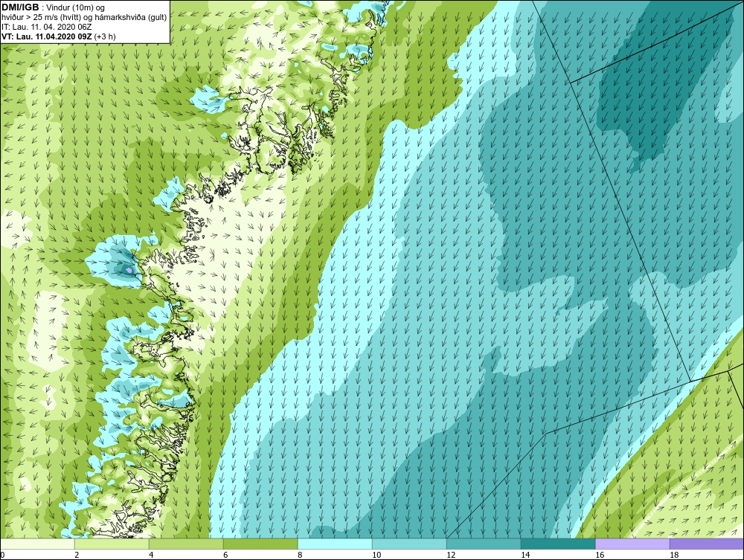This screenshot has height=560, width=744.
Task: Click the 2–4 m/s light green swatch
Action: coord(112,544)
